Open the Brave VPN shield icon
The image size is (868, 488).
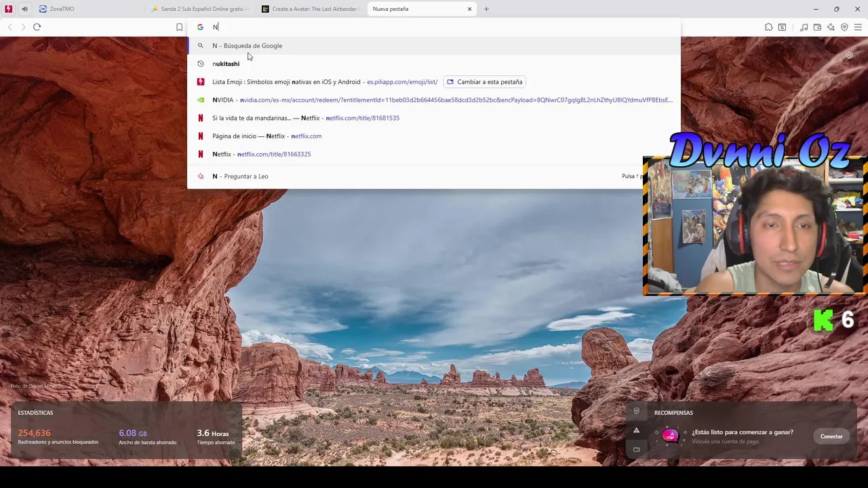pyautogui.click(x=844, y=27)
